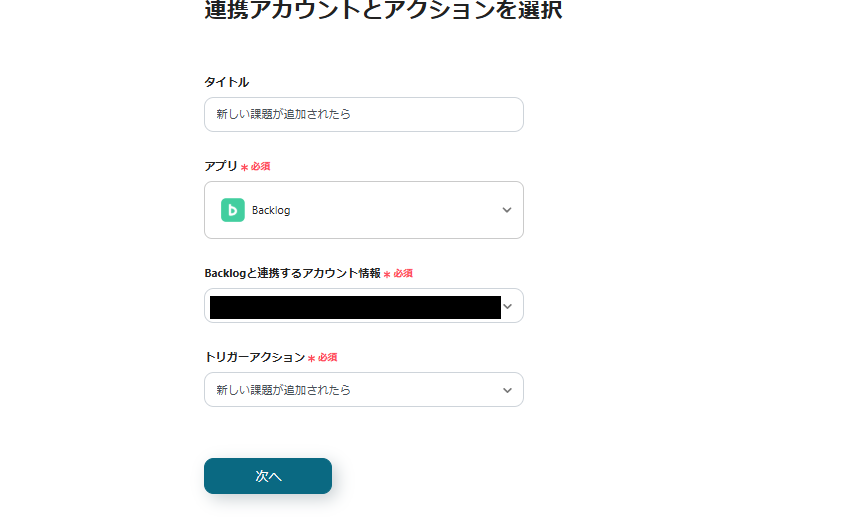Click the red asterisk next to account information label

387,274
